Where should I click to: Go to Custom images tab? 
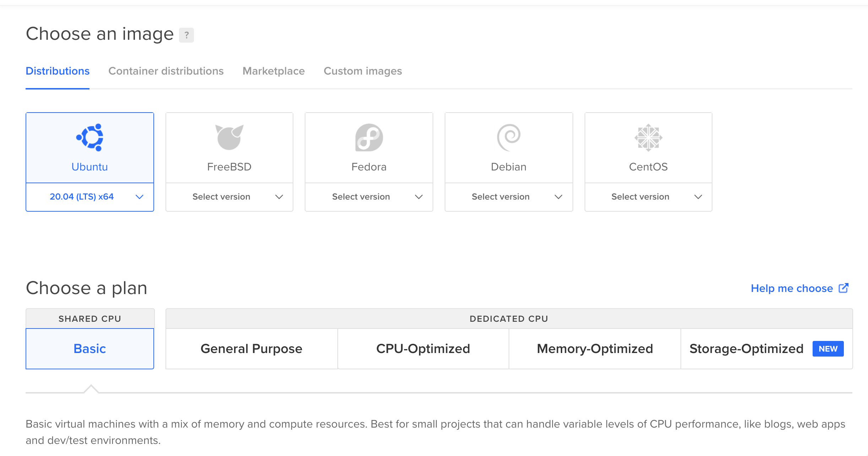363,71
